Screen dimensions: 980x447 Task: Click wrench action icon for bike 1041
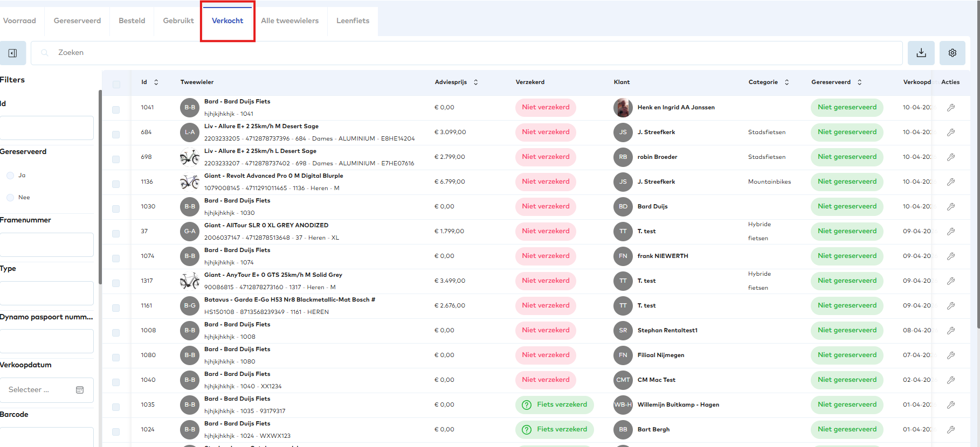click(x=950, y=108)
